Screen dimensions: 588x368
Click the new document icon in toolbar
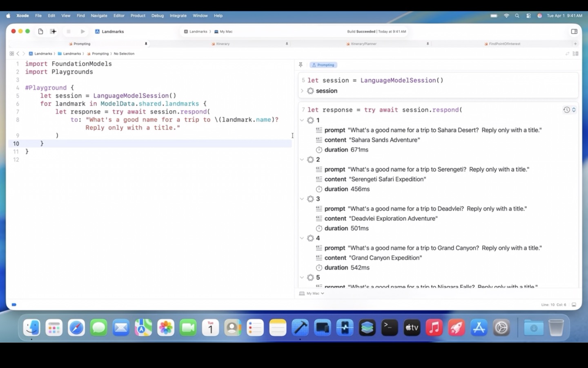point(40,31)
